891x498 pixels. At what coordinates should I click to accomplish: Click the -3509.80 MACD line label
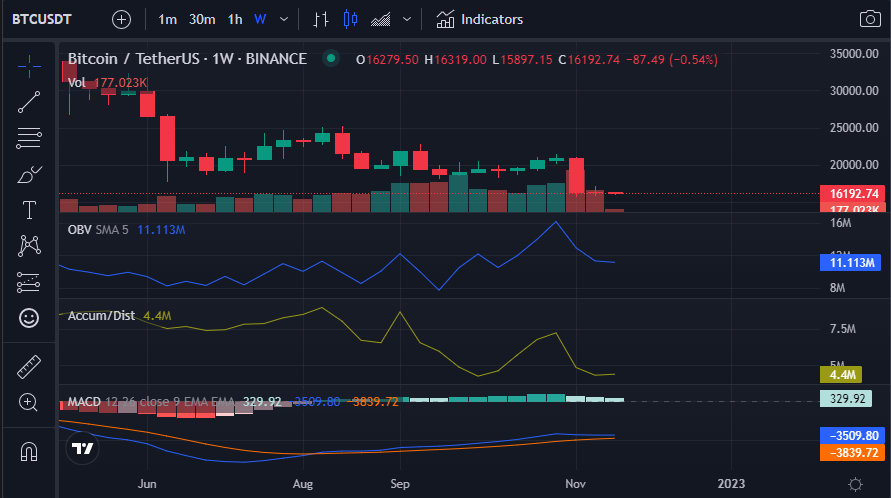pos(852,435)
